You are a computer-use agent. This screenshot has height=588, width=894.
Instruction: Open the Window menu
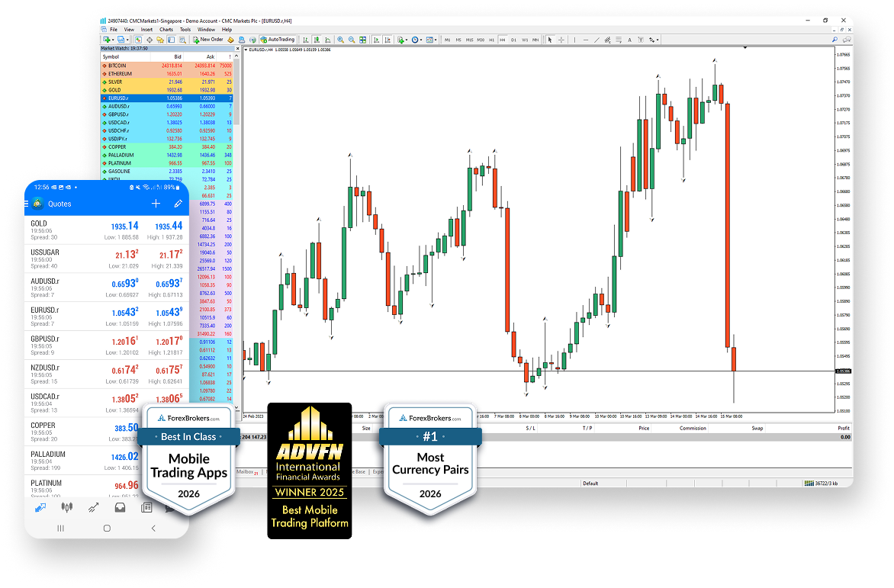click(206, 30)
